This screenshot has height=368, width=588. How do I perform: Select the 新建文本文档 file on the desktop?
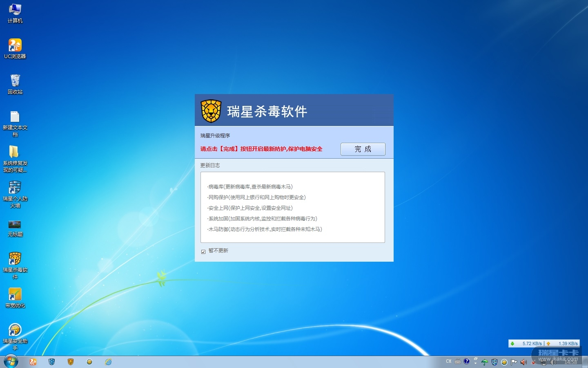(15, 123)
